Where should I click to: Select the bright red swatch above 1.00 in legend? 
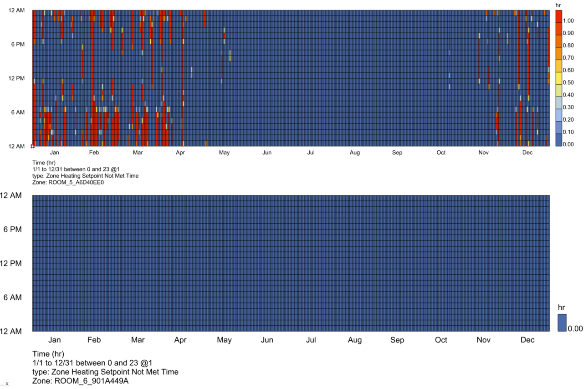[559, 16]
